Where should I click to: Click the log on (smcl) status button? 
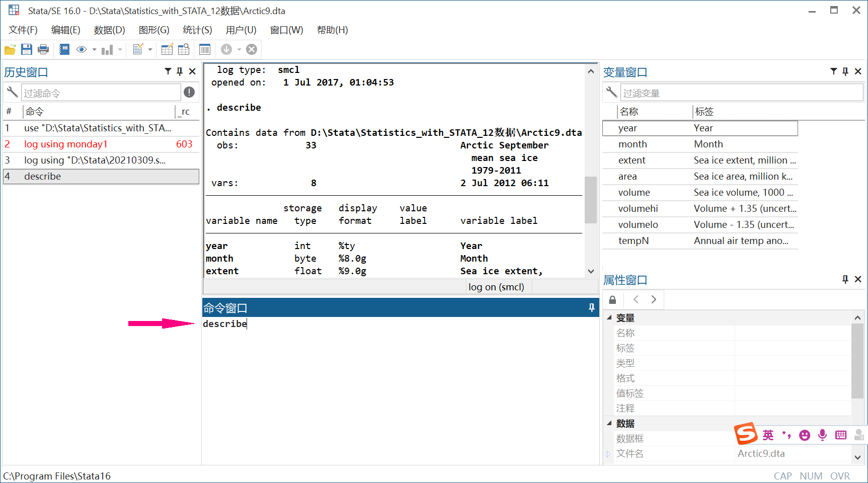(x=496, y=287)
